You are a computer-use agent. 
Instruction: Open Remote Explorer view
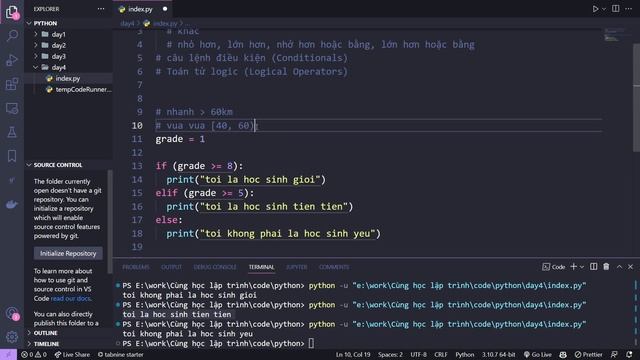12,108
